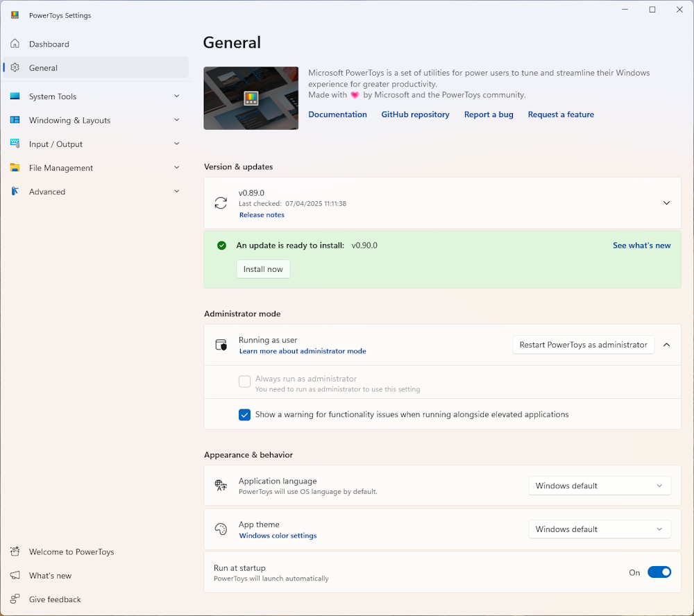Click the Report a bug link
694x616 pixels.
point(489,114)
